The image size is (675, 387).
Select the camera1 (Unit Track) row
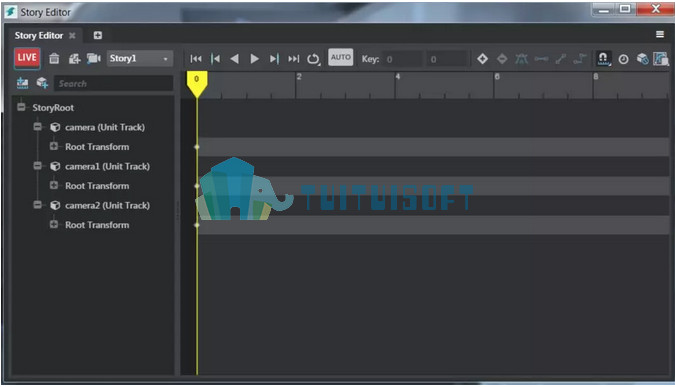point(107,167)
